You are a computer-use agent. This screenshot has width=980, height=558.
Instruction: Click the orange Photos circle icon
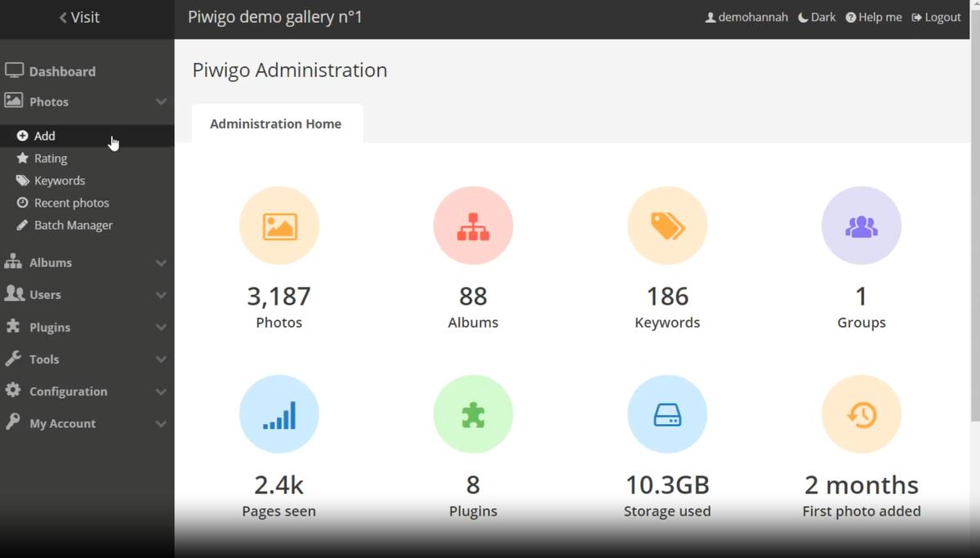pyautogui.click(x=279, y=226)
